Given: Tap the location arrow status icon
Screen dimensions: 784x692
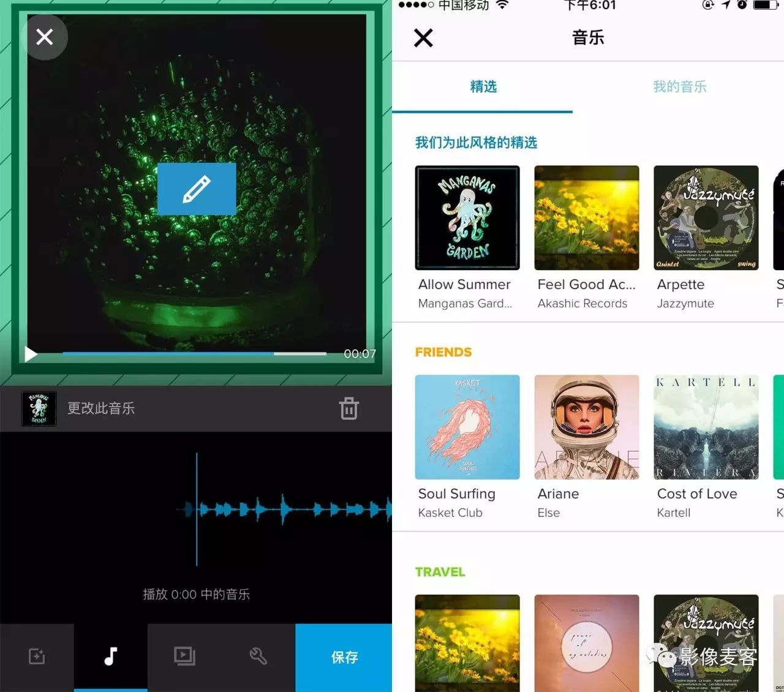Looking at the screenshot, I should point(726,5).
